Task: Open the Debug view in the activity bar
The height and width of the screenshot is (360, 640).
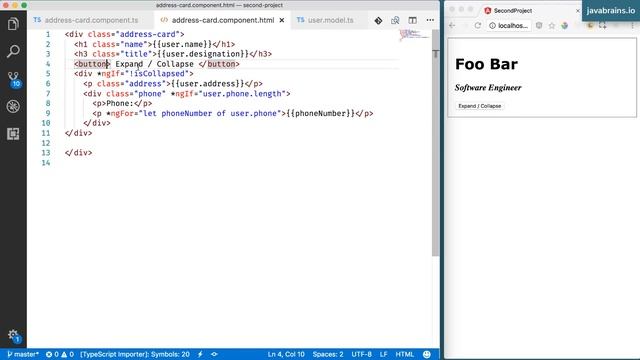Action: pyautogui.click(x=13, y=106)
